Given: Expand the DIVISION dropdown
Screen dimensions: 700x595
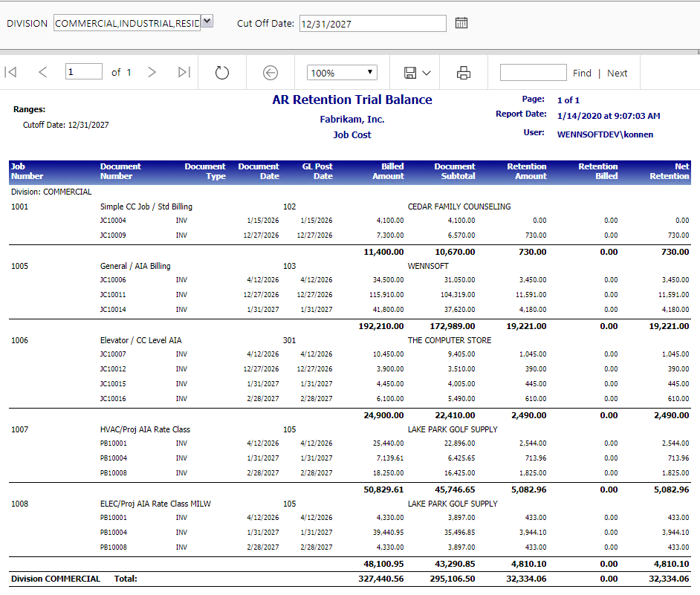Looking at the screenshot, I should point(207,22).
